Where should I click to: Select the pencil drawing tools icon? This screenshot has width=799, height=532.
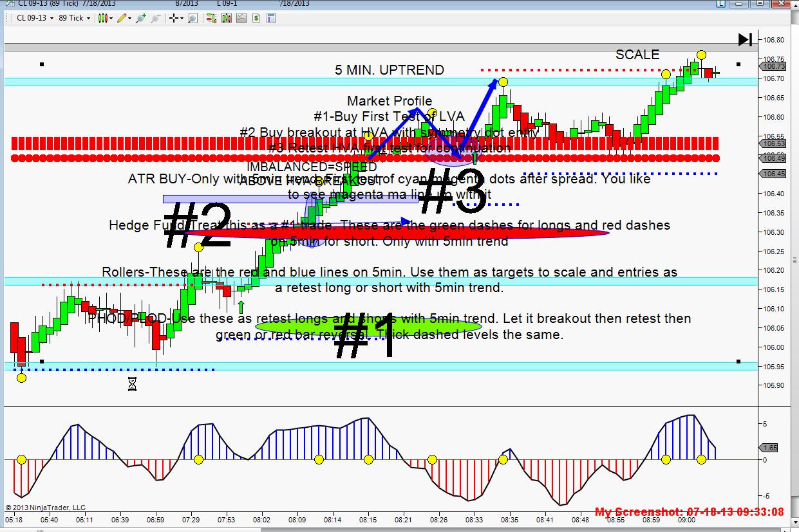124,18
